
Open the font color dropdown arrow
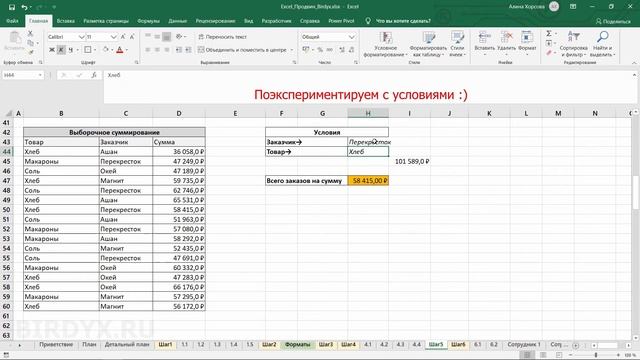(127, 50)
